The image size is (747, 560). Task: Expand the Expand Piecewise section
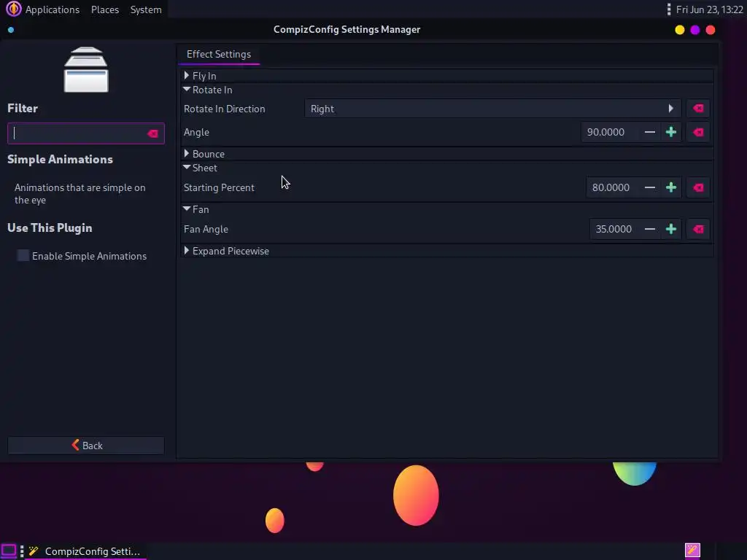(187, 251)
